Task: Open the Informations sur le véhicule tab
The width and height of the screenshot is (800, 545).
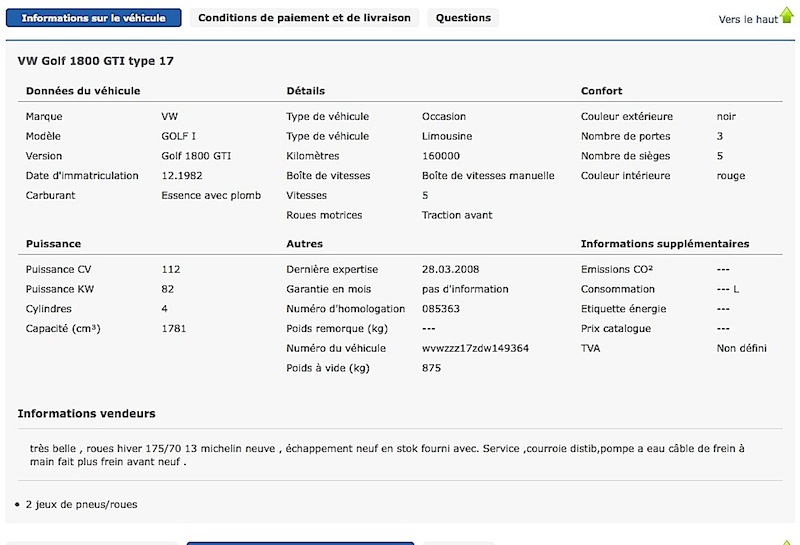Action: coord(93,18)
